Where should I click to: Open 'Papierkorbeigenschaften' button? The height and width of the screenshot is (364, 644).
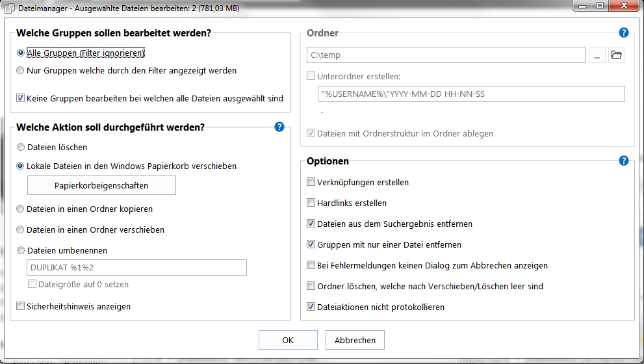point(101,185)
